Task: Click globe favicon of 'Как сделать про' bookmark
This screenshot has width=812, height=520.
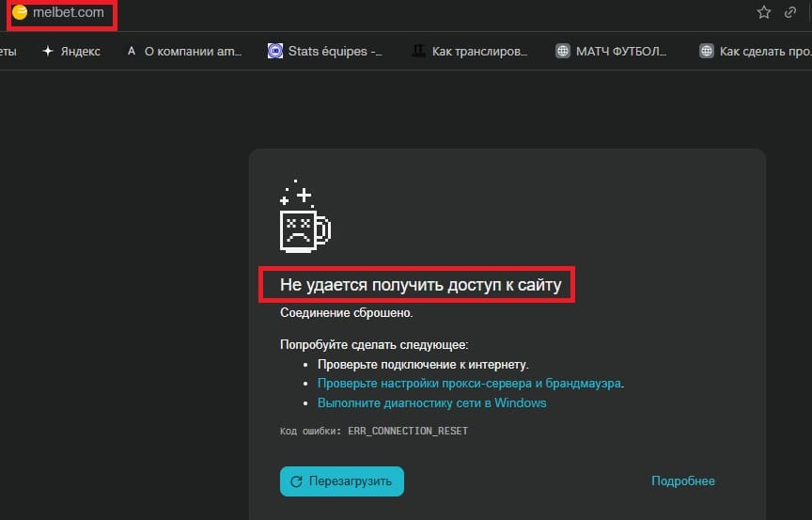Action: (x=707, y=51)
